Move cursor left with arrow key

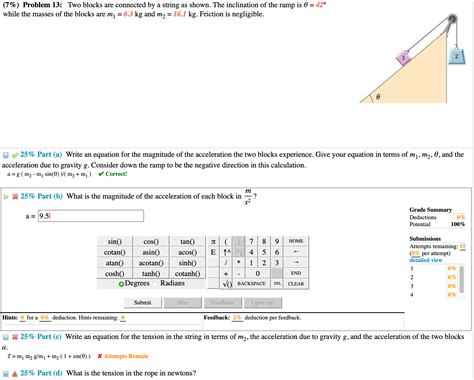coord(296,252)
